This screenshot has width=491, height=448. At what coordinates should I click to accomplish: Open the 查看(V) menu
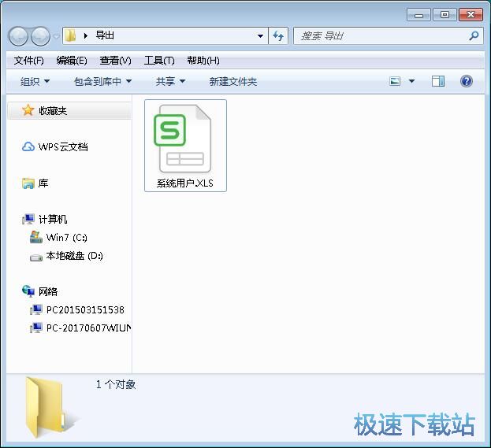[115, 61]
